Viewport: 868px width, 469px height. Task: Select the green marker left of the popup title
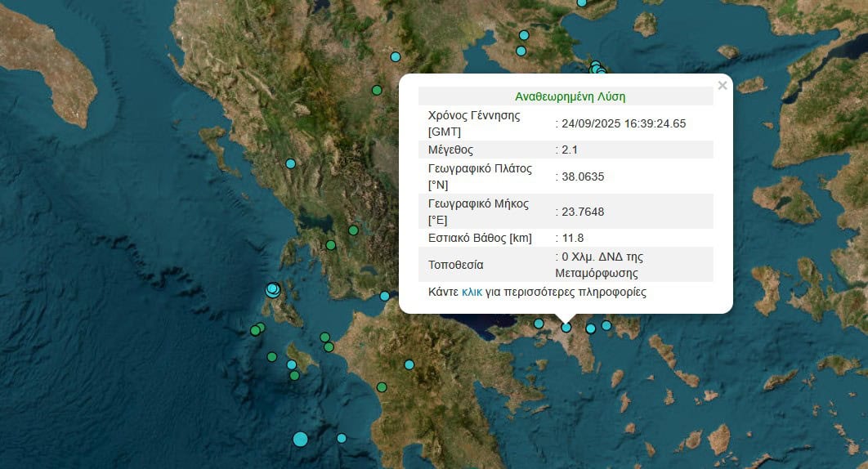tap(377, 90)
